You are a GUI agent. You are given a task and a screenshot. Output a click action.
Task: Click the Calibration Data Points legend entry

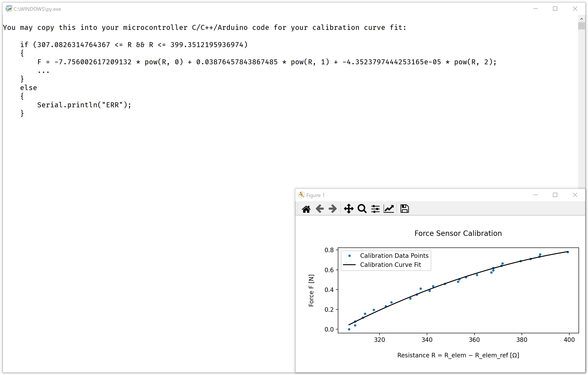coord(394,255)
